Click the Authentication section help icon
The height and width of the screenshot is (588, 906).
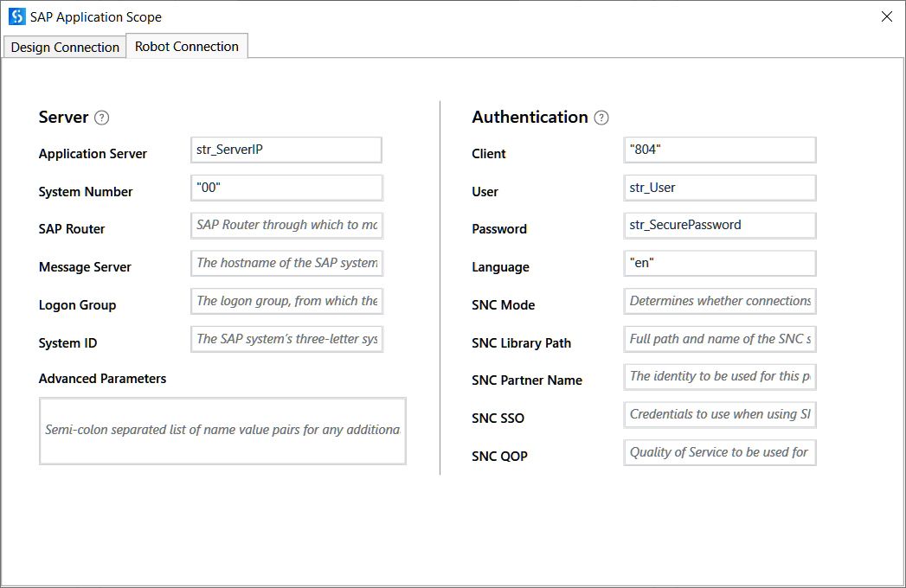pos(601,118)
